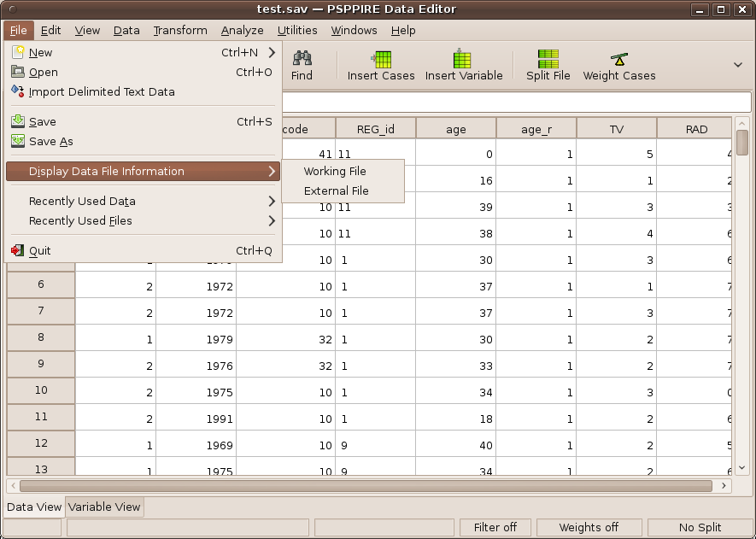Close the File menu from the menu bar

click(18, 31)
